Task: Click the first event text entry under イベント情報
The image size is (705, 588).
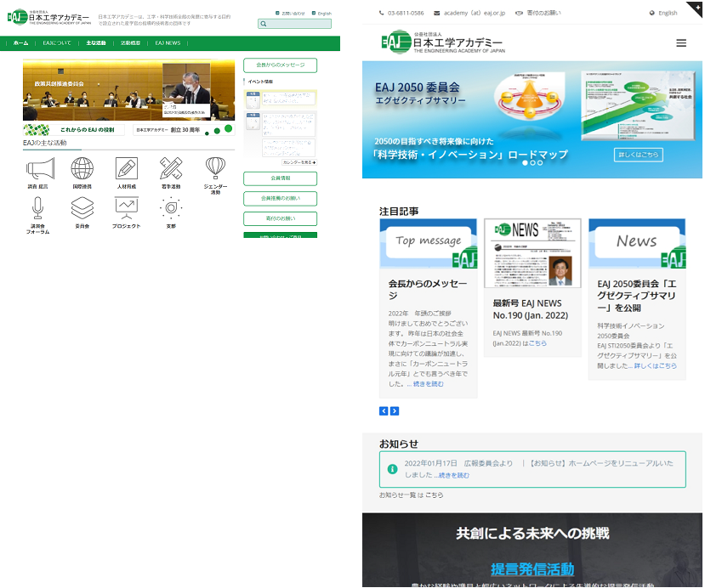Action: point(288,99)
